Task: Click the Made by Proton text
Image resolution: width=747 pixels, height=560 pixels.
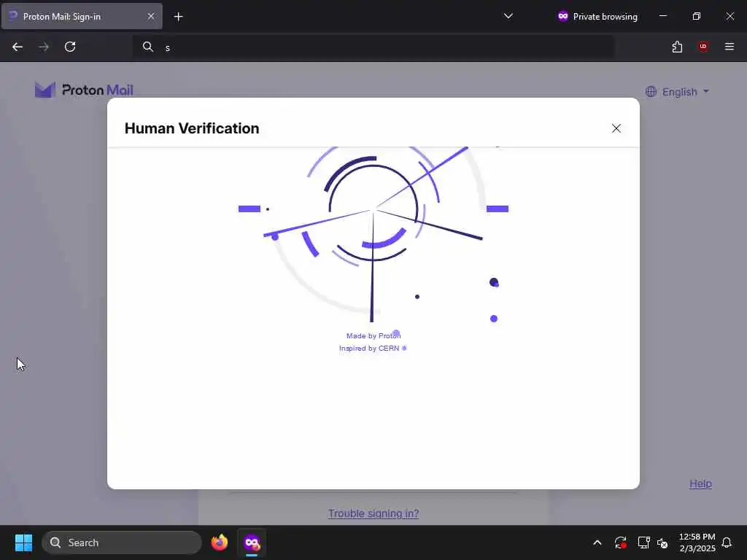Action: [373, 335]
